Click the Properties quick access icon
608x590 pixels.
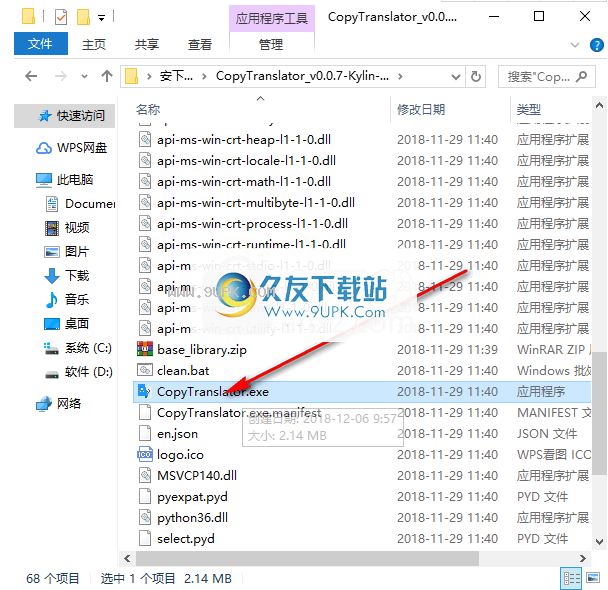point(60,17)
